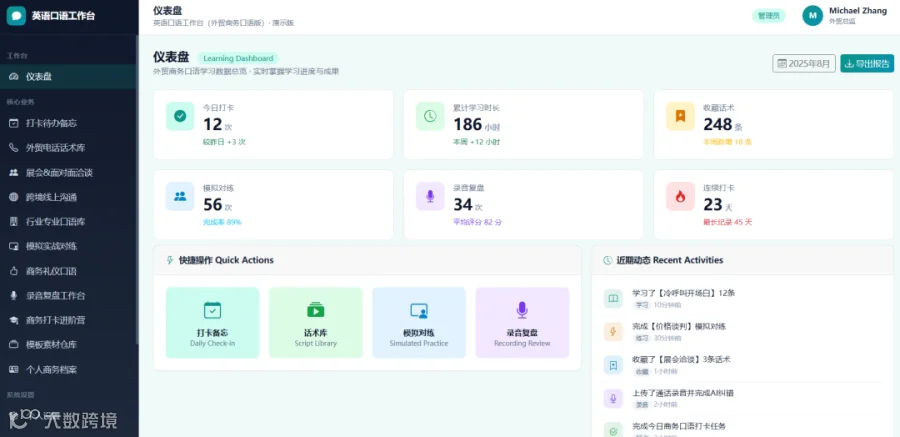The image size is (900, 437).
Task: Click the thumbs-up icon beside 商务礼仪口语
Action: pos(14,271)
